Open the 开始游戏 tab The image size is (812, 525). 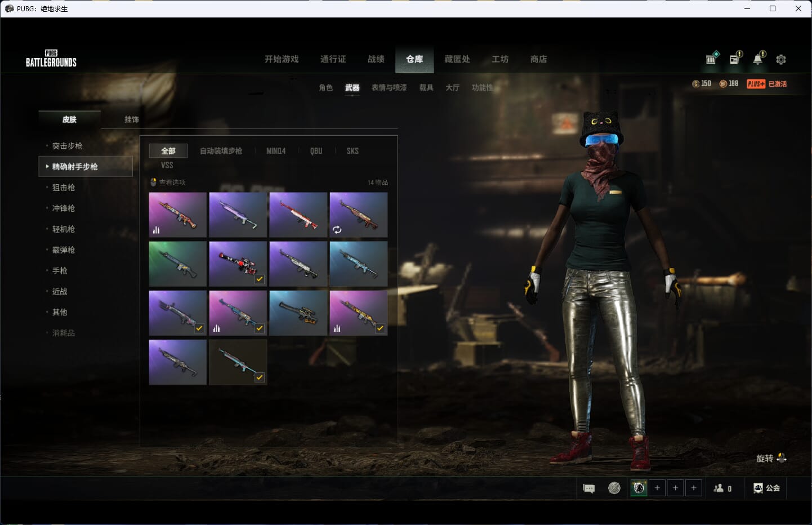(282, 59)
